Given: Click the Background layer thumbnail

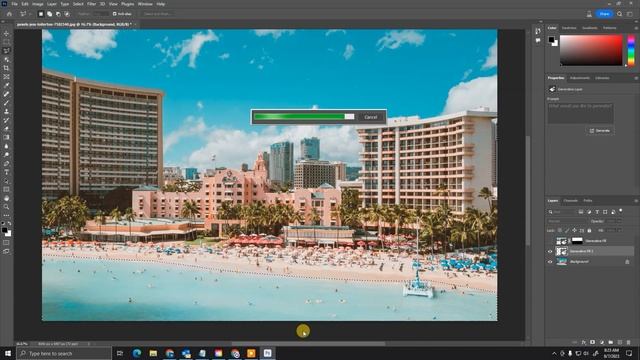Looking at the screenshot, I should pos(562,262).
